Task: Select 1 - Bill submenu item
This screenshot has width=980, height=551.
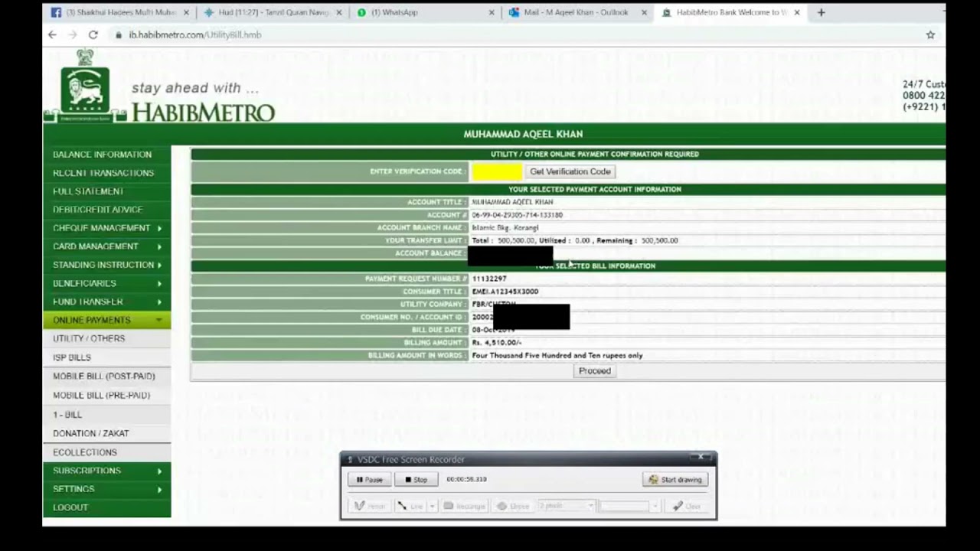Action: (x=106, y=415)
